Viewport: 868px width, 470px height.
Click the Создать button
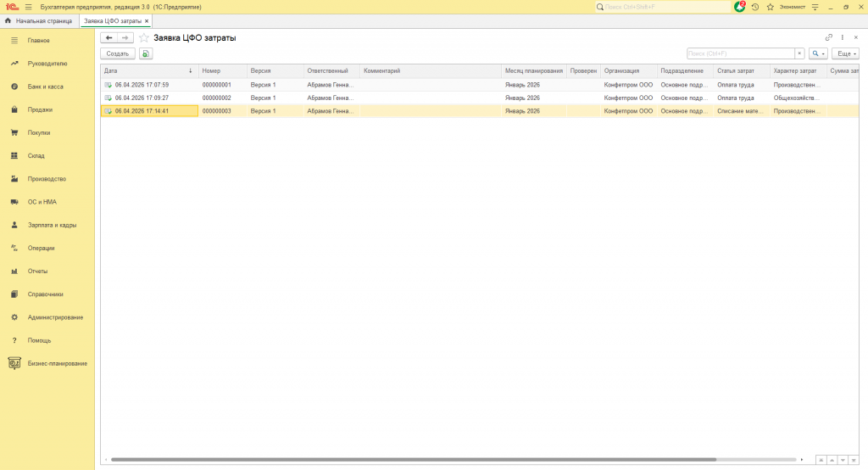[x=117, y=53]
